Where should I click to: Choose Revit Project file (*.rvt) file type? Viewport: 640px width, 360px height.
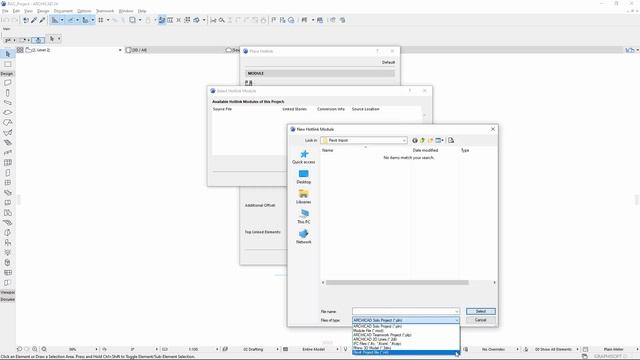coord(406,352)
